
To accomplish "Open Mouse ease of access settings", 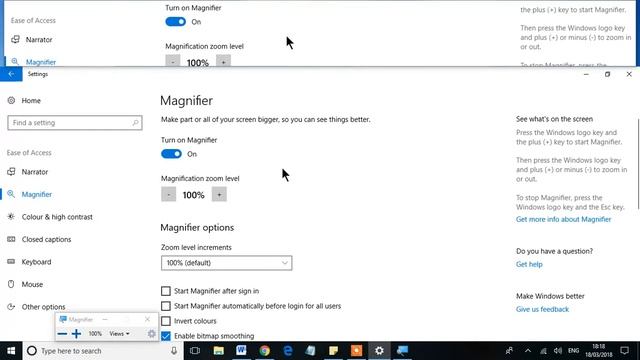I will 32,284.
